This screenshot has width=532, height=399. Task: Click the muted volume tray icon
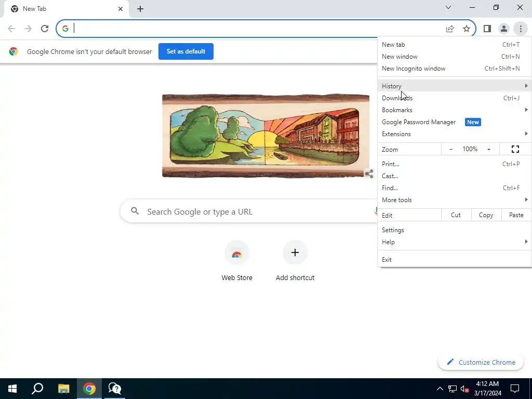465,389
